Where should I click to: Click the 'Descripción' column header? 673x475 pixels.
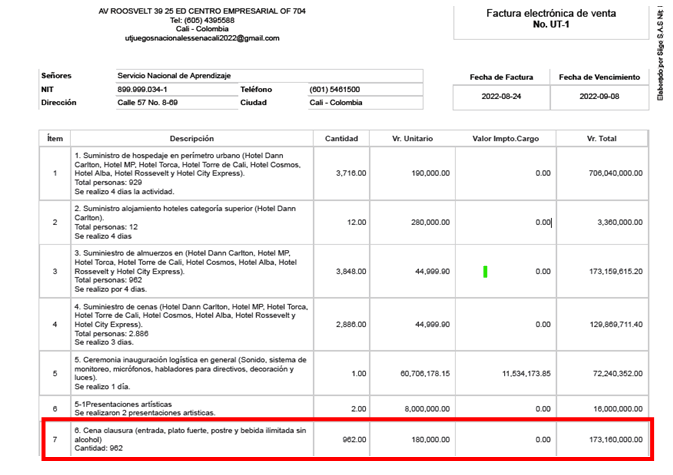pyautogui.click(x=191, y=139)
